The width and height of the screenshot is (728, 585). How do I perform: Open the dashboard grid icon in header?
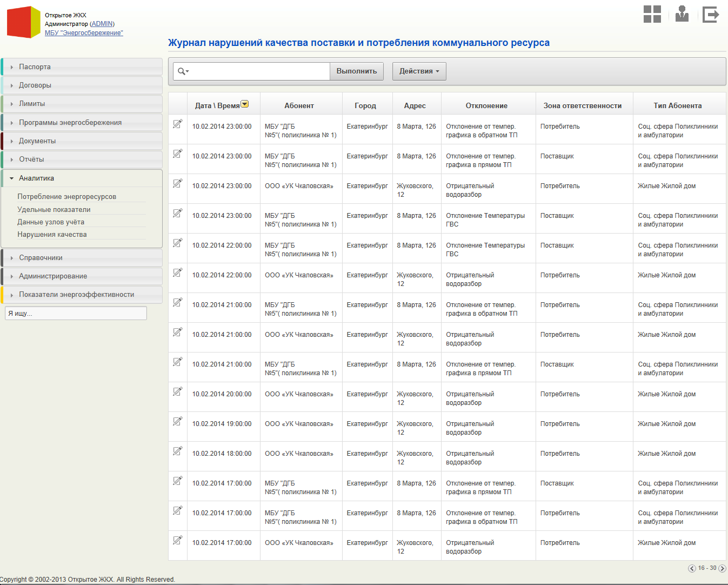point(652,14)
